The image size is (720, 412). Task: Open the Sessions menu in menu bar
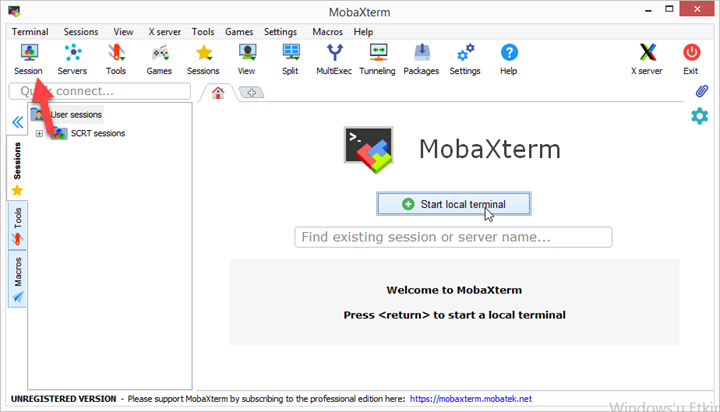[x=81, y=32]
